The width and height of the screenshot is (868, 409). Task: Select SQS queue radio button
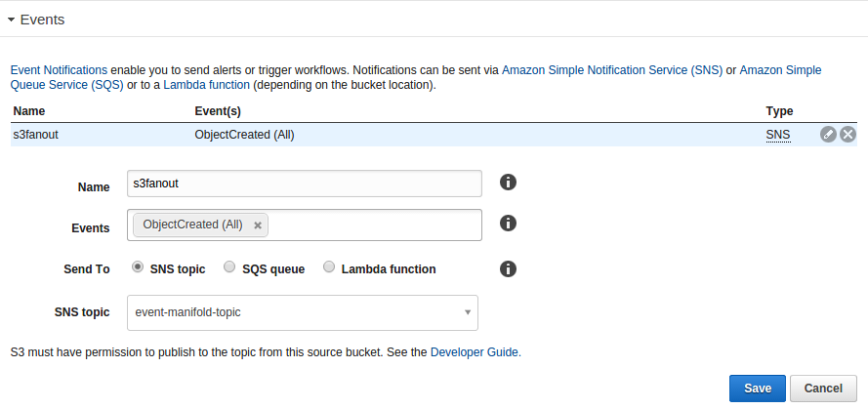point(229,267)
